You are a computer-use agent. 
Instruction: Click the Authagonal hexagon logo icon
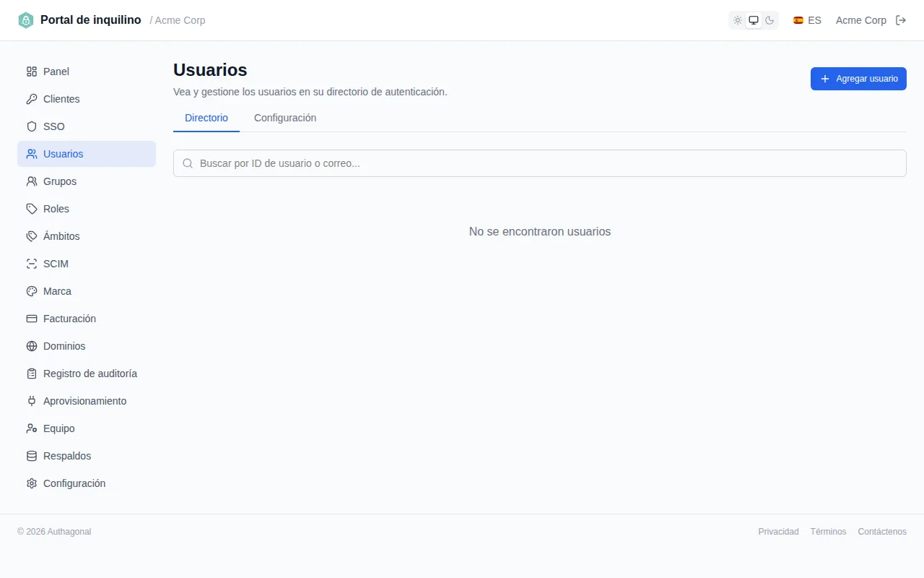click(26, 20)
